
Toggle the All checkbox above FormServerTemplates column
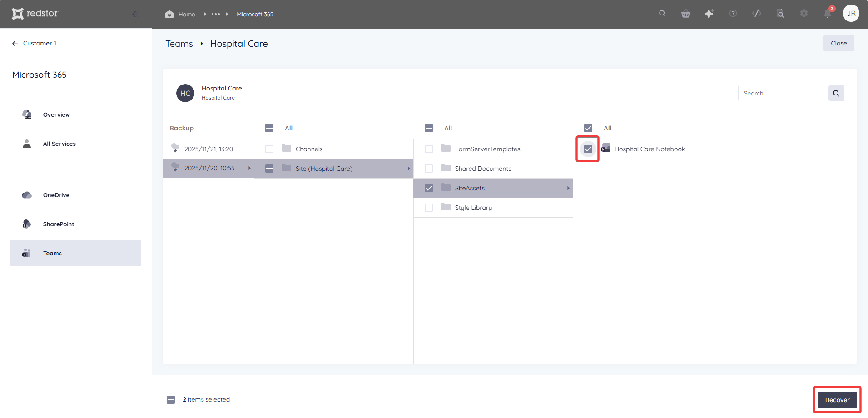pyautogui.click(x=429, y=128)
